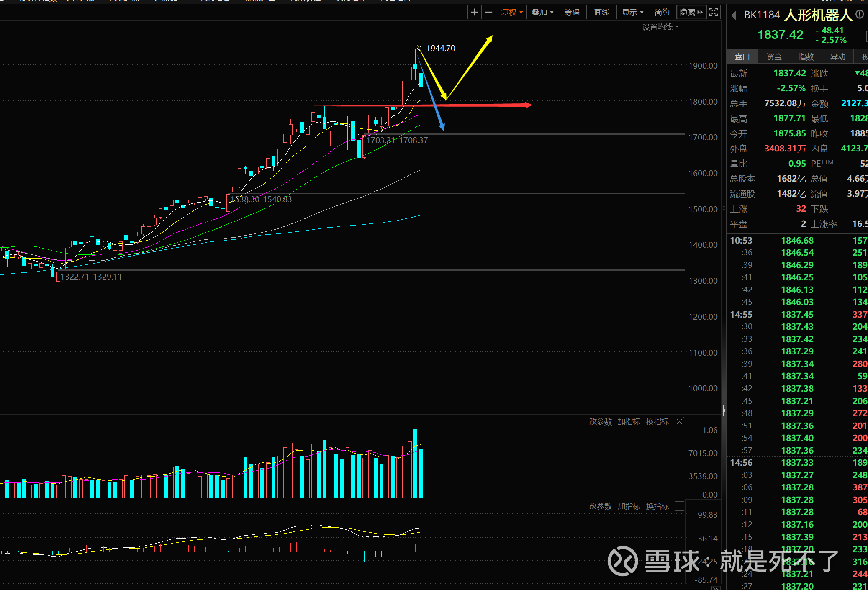Click 改参数 in the volume panel
Viewport: 868px width, 590px height.
point(600,422)
